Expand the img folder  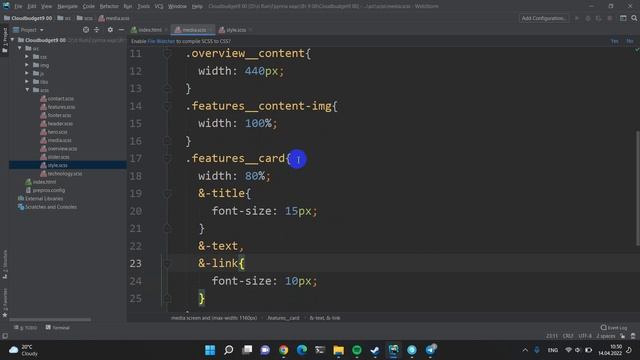[x=27, y=65]
